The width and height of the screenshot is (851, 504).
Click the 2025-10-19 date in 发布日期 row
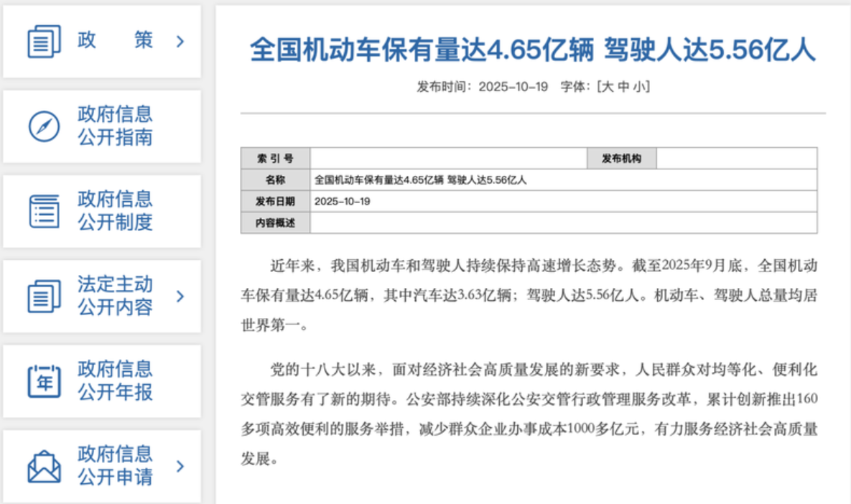click(x=343, y=202)
